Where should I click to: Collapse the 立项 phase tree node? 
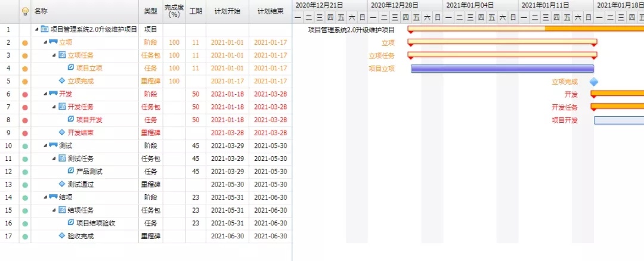[45, 42]
